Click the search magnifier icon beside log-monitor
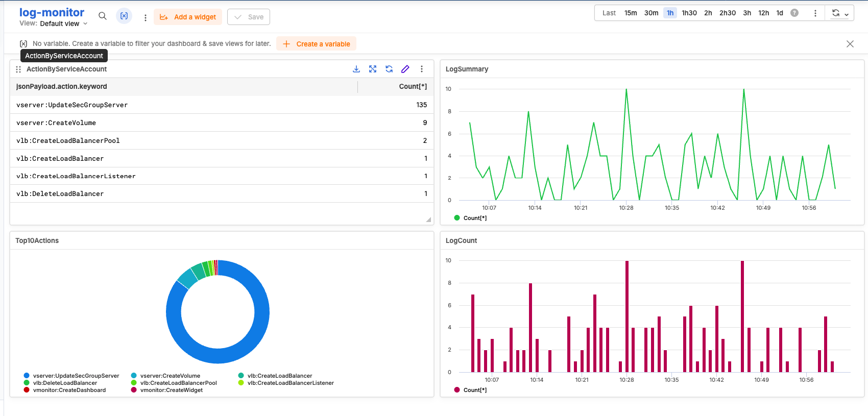 [x=103, y=16]
